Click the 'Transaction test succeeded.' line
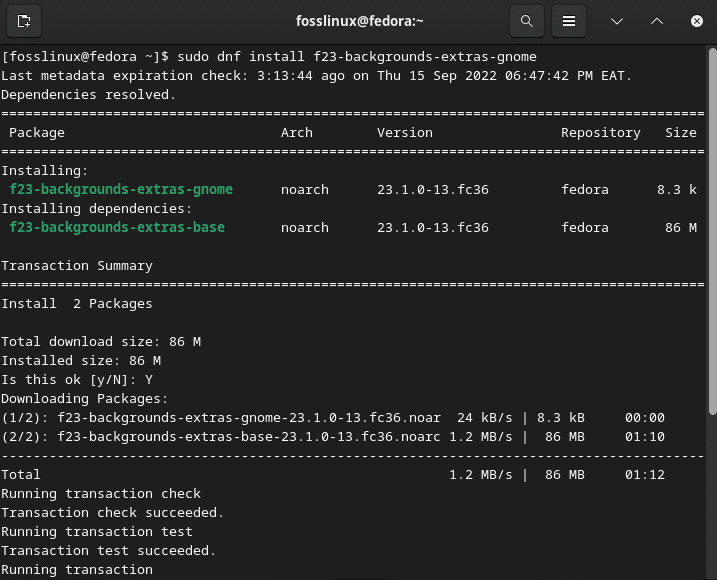 pos(108,551)
